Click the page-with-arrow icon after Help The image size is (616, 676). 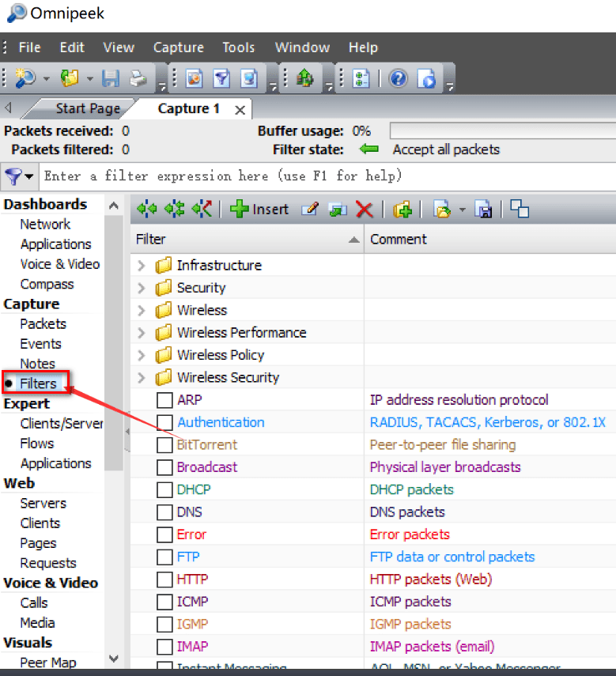coord(426,78)
